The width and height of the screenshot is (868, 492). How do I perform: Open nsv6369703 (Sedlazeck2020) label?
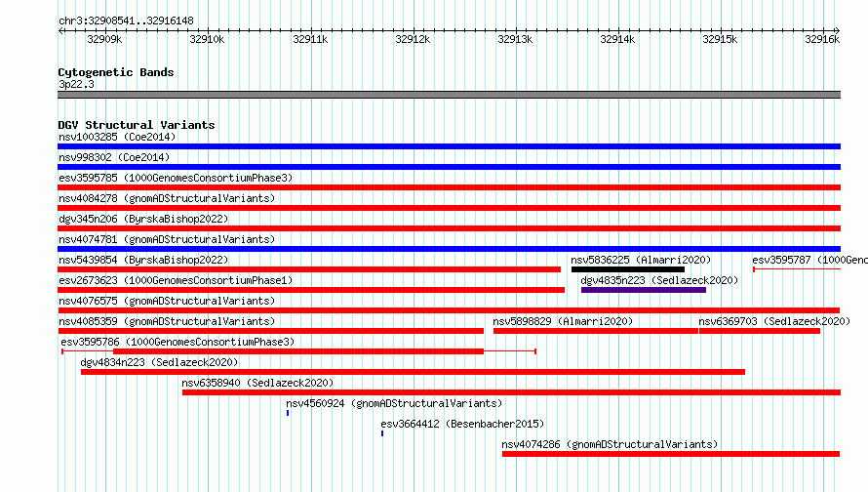pos(774,321)
